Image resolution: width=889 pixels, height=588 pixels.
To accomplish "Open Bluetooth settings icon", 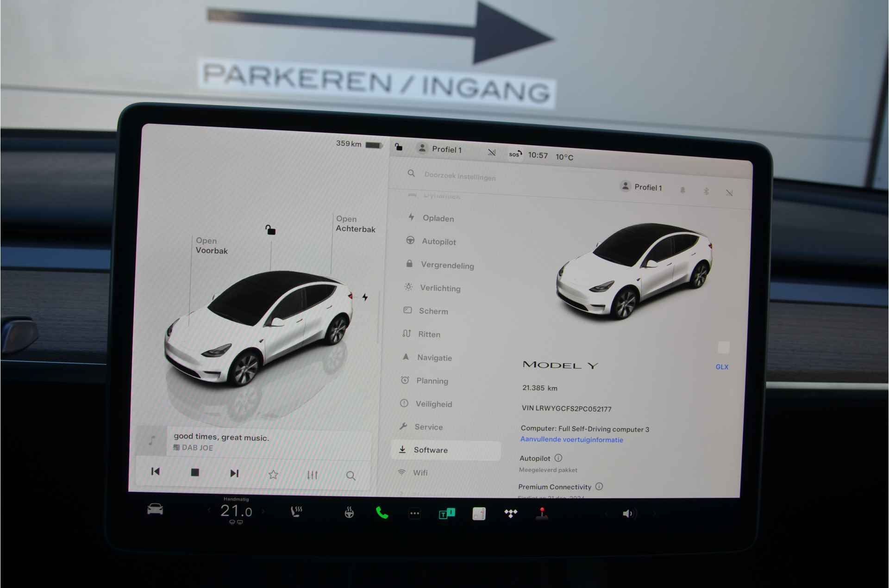I will pyautogui.click(x=706, y=191).
